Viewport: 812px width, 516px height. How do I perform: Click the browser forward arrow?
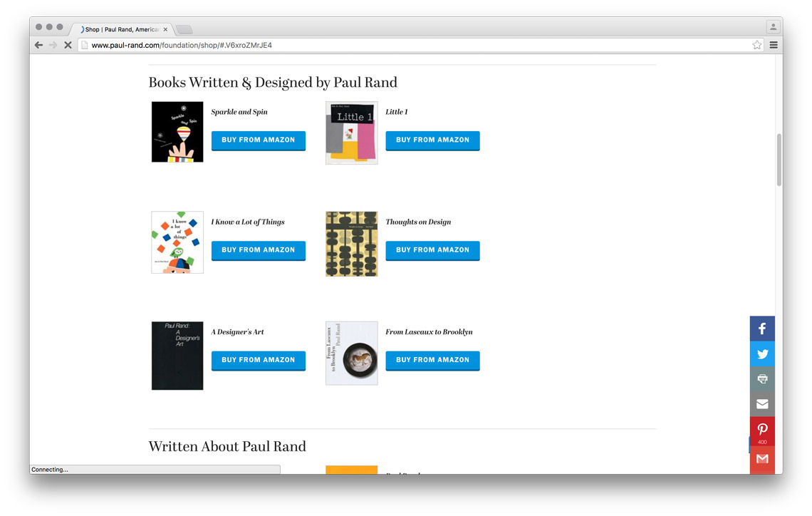pyautogui.click(x=53, y=45)
